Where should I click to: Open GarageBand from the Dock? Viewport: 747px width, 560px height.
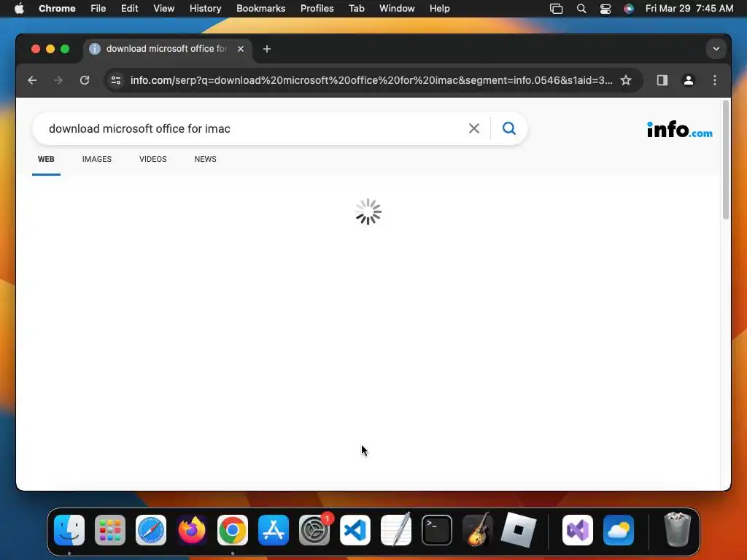pyautogui.click(x=478, y=530)
